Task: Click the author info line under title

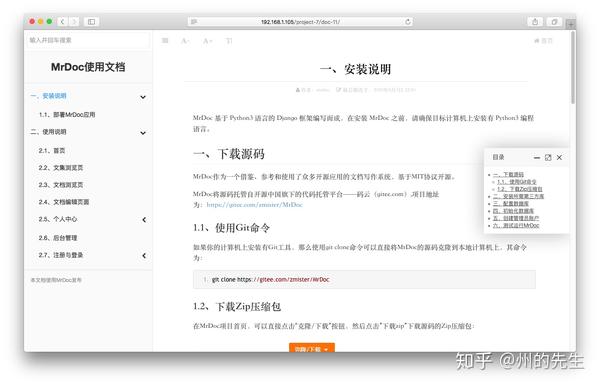Action: 355,90
